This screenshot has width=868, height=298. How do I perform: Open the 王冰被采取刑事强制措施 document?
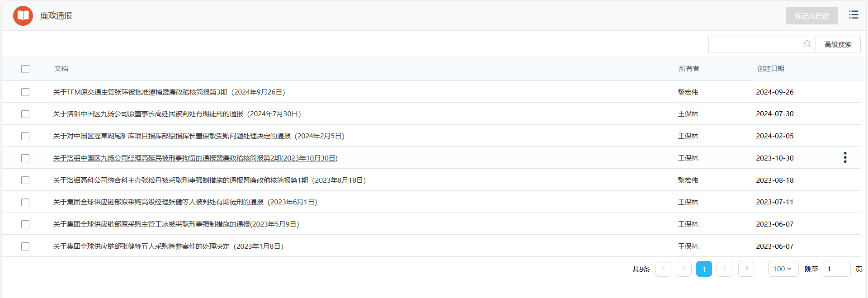(176, 224)
